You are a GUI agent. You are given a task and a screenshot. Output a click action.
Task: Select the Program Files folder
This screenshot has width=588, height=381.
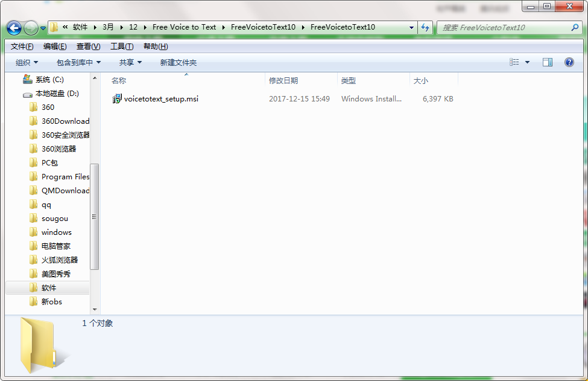pos(65,177)
